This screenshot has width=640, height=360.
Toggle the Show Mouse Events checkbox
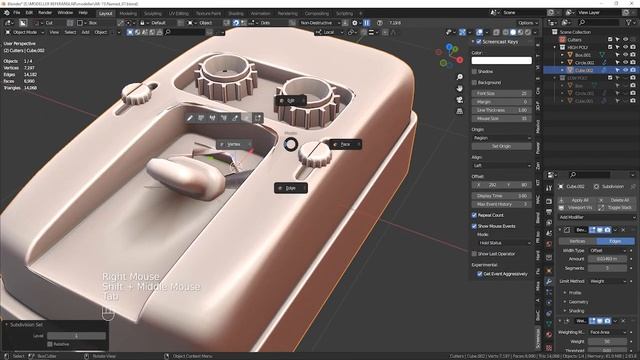pyautogui.click(x=474, y=226)
